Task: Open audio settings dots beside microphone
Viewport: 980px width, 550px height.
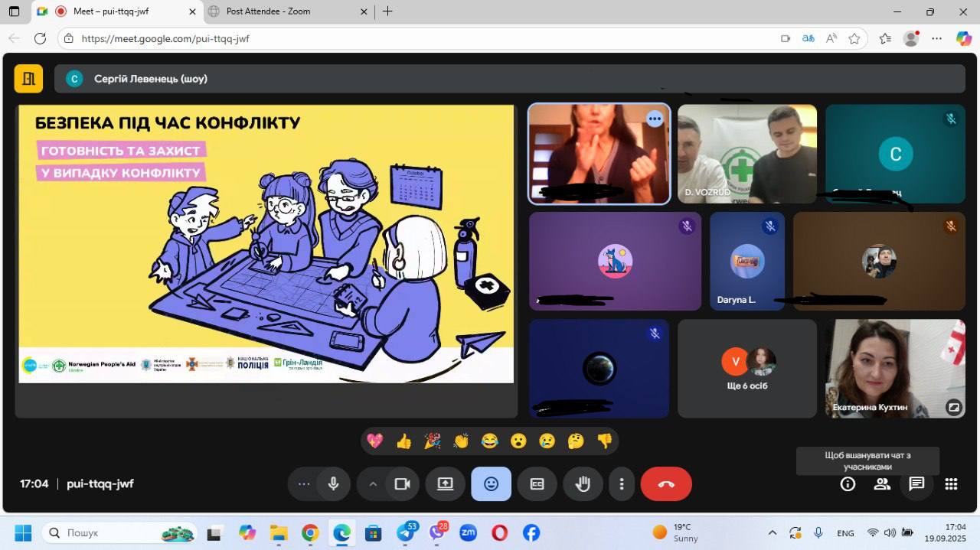Action: tap(304, 484)
